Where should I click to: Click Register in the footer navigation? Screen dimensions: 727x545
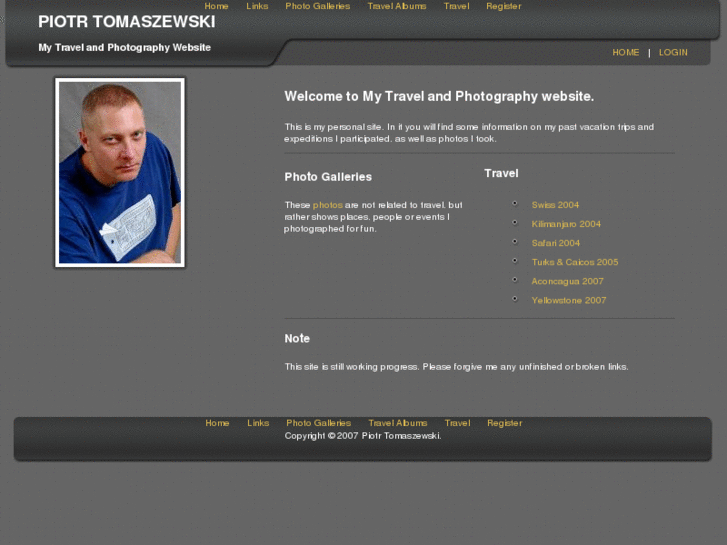504,423
